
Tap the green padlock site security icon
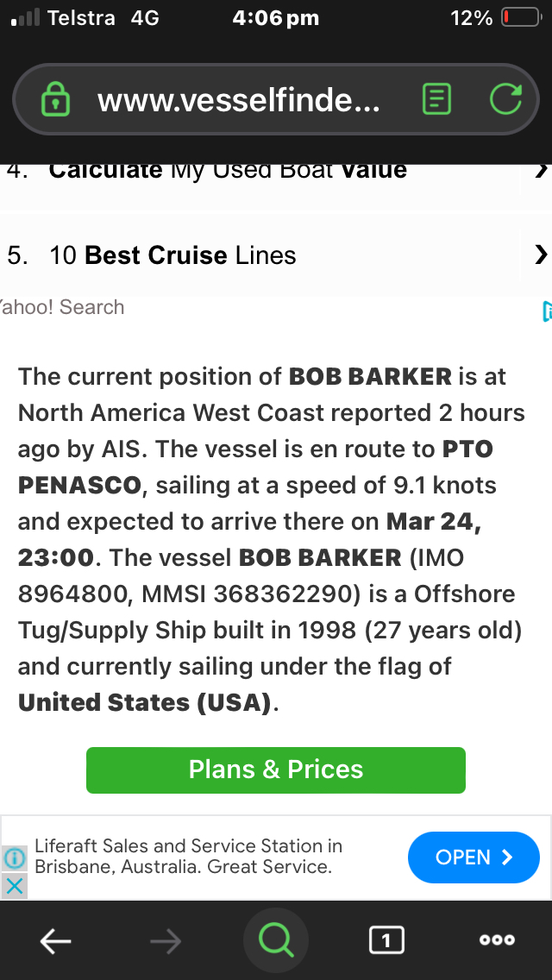[x=56, y=100]
